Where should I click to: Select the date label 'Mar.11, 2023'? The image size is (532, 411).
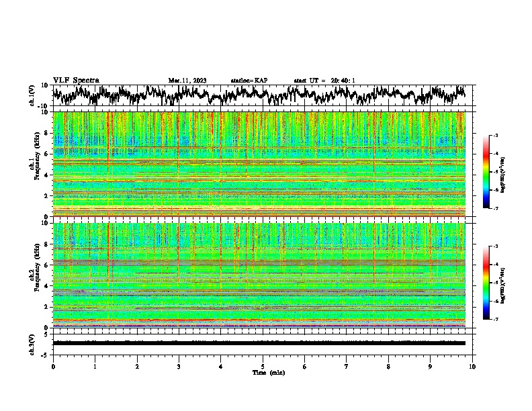point(187,81)
